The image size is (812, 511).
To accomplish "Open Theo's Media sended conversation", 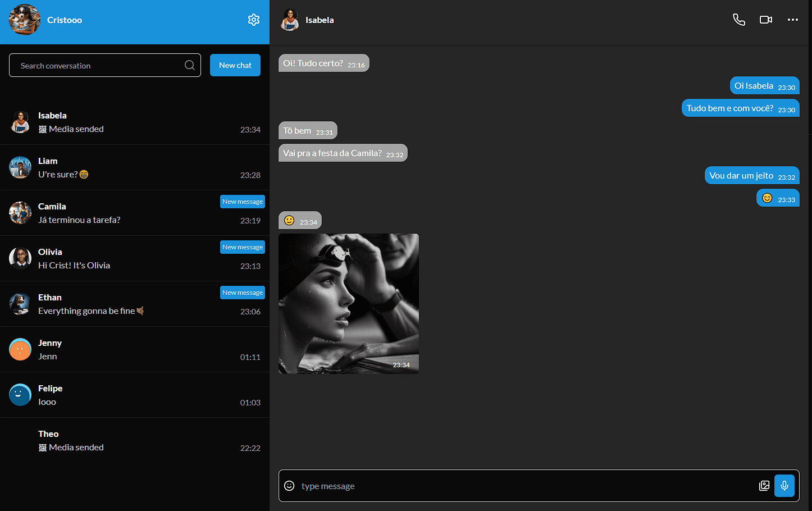I will click(x=135, y=440).
